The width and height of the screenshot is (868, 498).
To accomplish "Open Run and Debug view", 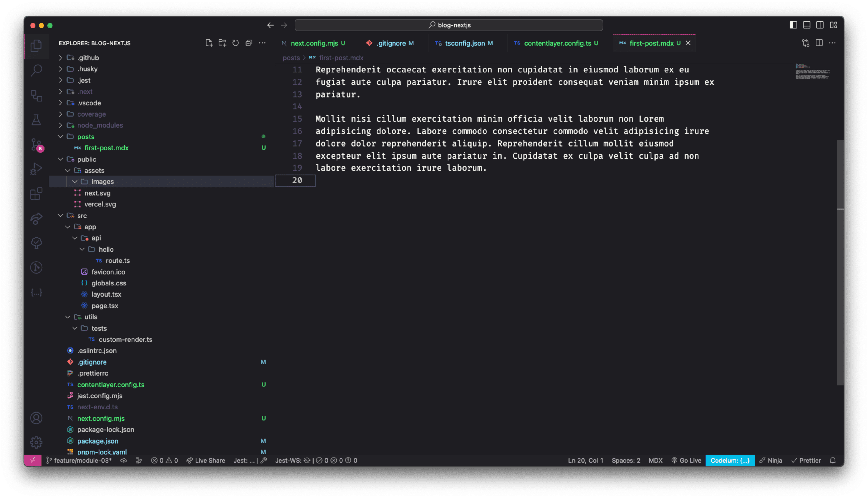I will [x=36, y=169].
